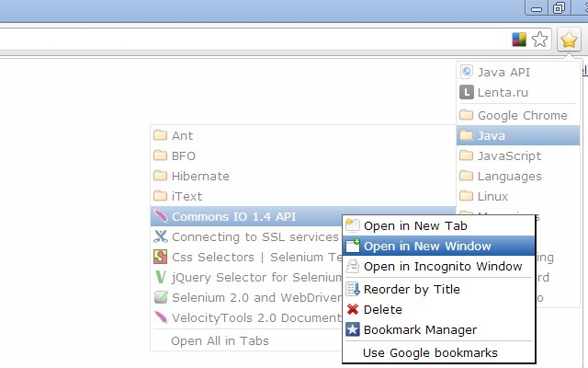Click the colorful squares icon in address bar
The height and width of the screenshot is (368, 588).
pyautogui.click(x=519, y=40)
